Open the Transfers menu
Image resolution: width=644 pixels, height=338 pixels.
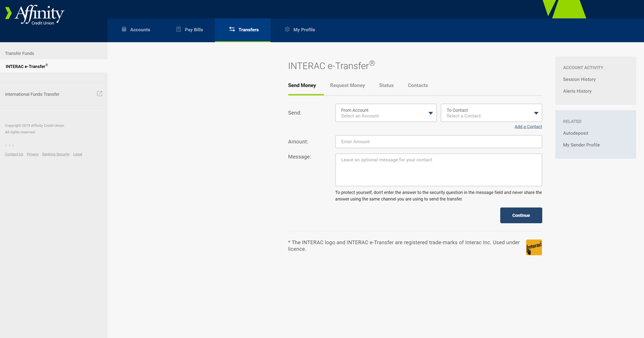coord(243,30)
